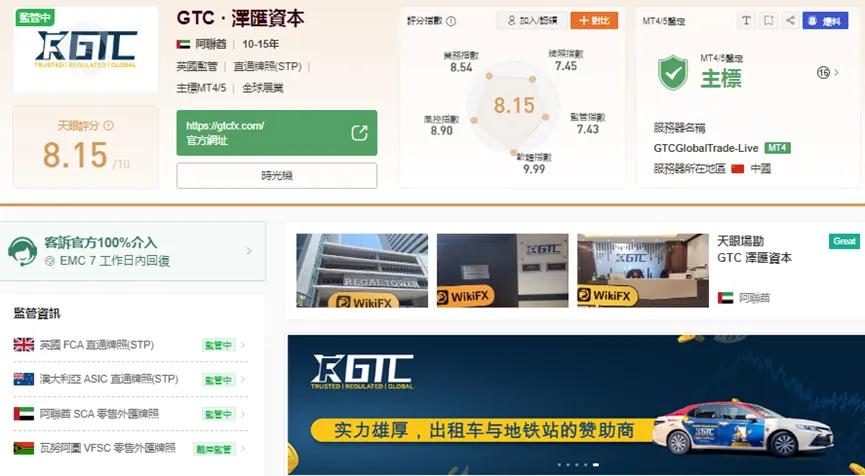Click the 牌照指數 7.45 value
The width and height of the screenshot is (865, 476).
click(x=566, y=66)
